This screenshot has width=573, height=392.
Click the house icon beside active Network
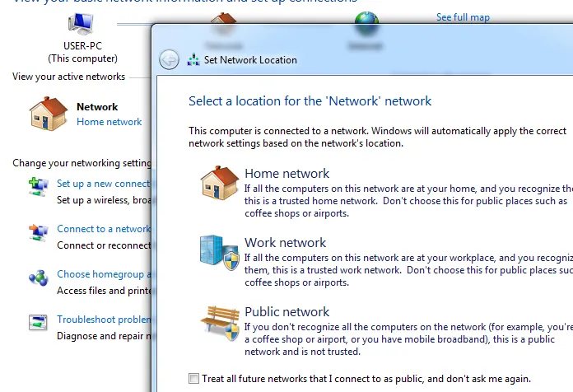coord(49,114)
